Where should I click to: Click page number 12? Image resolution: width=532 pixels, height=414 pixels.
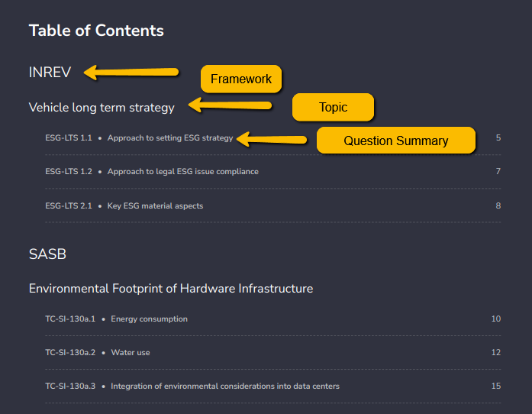click(x=496, y=353)
